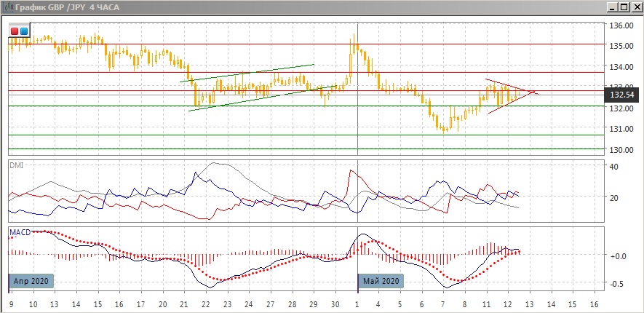The height and width of the screenshot is (313, 644).
Task: Click the 'Апр 2020' month marker
Action: click(31, 282)
